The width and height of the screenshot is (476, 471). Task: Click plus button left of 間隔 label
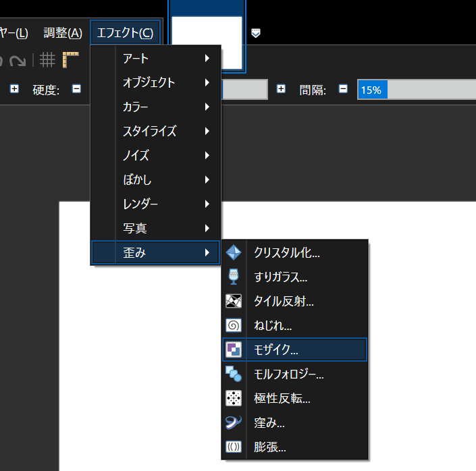point(281,88)
